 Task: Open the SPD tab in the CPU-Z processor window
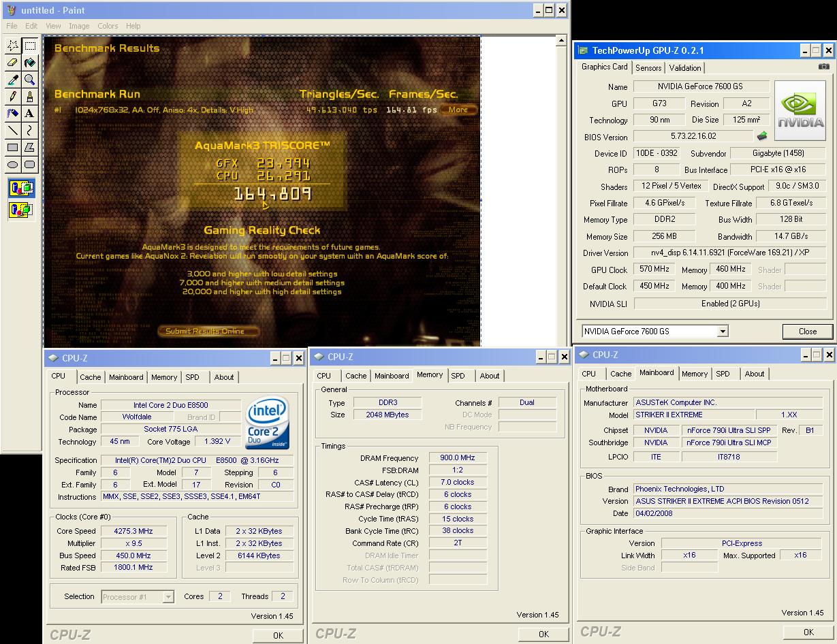tap(193, 377)
